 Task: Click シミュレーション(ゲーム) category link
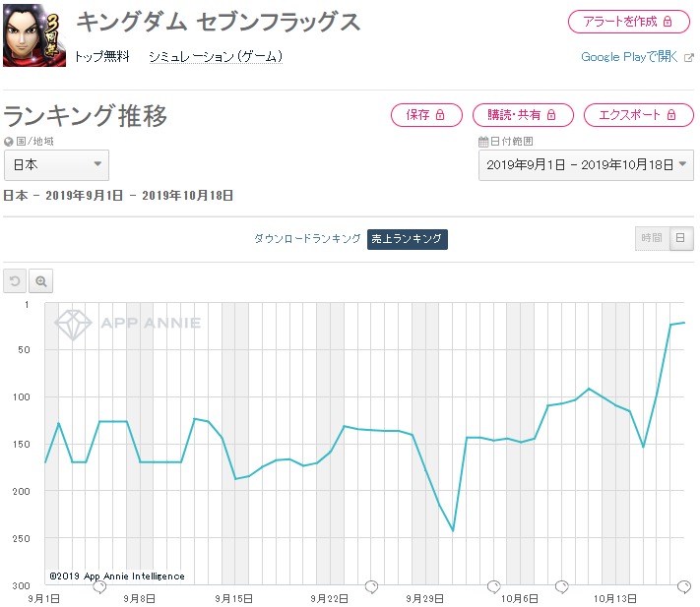[216, 57]
